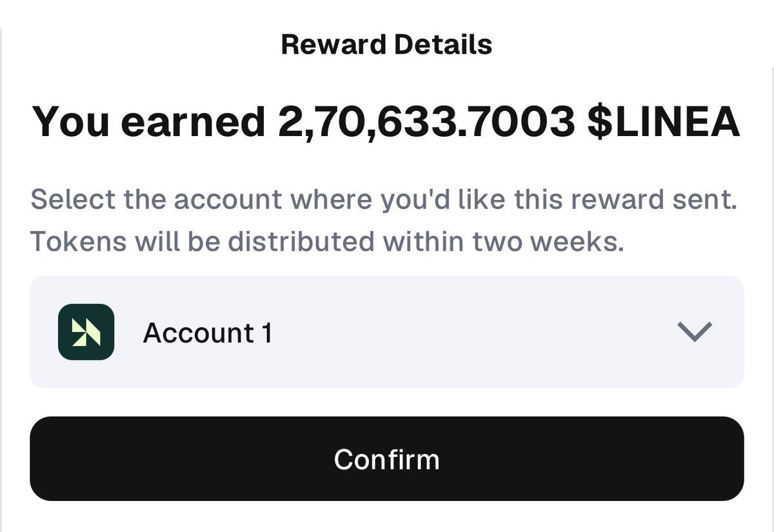Click the $LINEA token symbol
The height and width of the screenshot is (532, 774).
[x=663, y=121]
